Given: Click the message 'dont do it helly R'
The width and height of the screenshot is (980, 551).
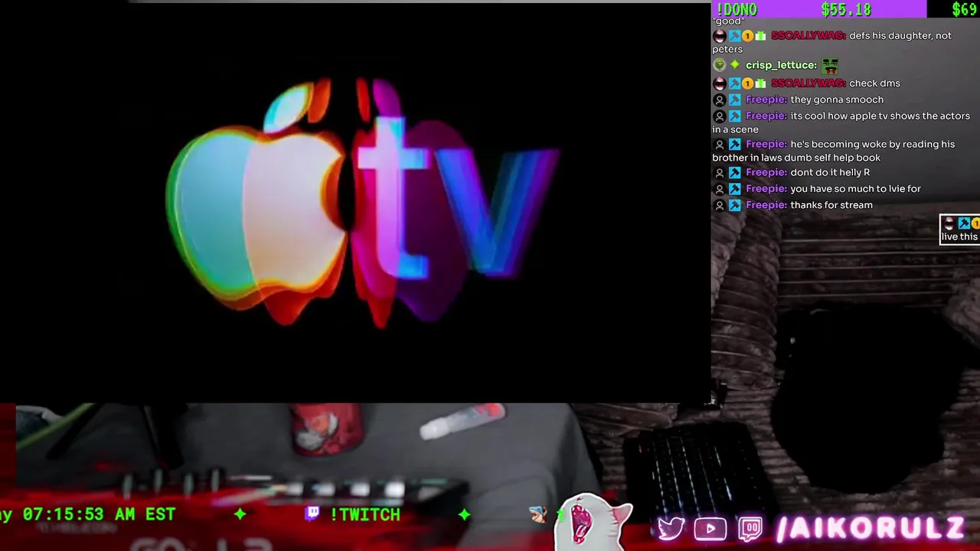Looking at the screenshot, I should [x=830, y=173].
